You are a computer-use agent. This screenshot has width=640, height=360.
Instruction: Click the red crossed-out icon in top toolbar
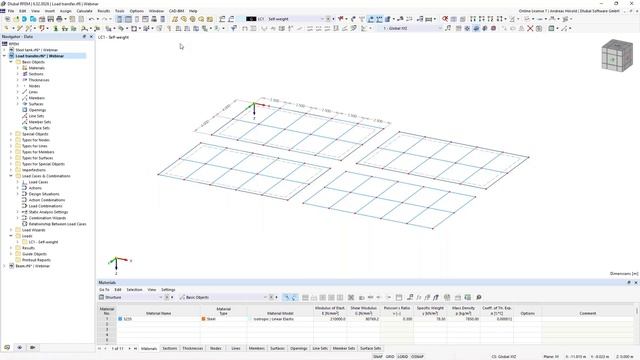tap(445, 19)
